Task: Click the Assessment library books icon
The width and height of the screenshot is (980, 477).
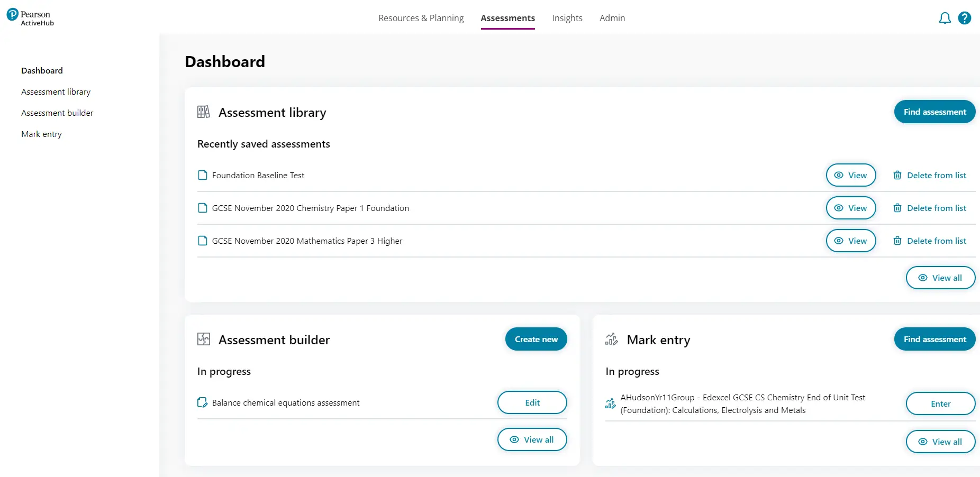Action: [x=203, y=112]
